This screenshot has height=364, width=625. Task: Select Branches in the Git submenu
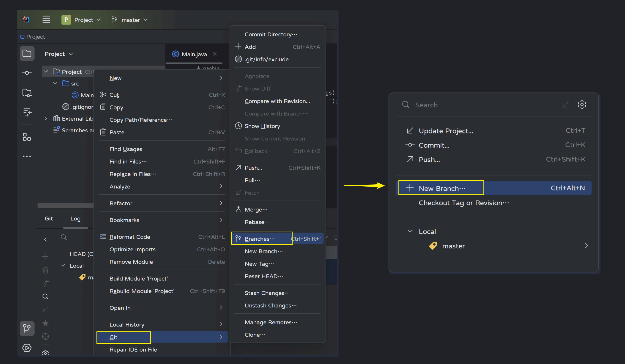pyautogui.click(x=260, y=239)
